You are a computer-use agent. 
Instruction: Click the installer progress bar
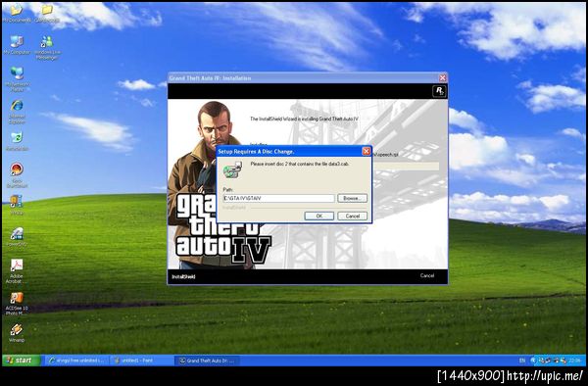point(405,166)
